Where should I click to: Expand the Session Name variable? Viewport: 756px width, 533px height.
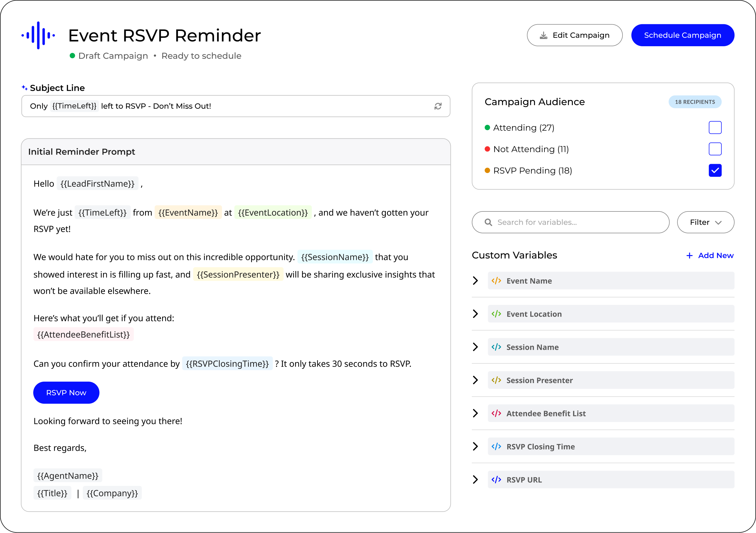(x=475, y=347)
